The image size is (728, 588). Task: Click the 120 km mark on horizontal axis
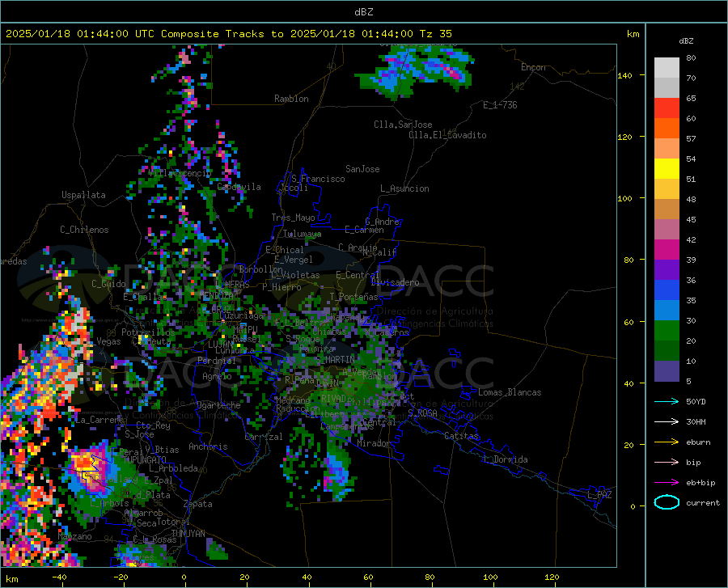pyautogui.click(x=552, y=577)
